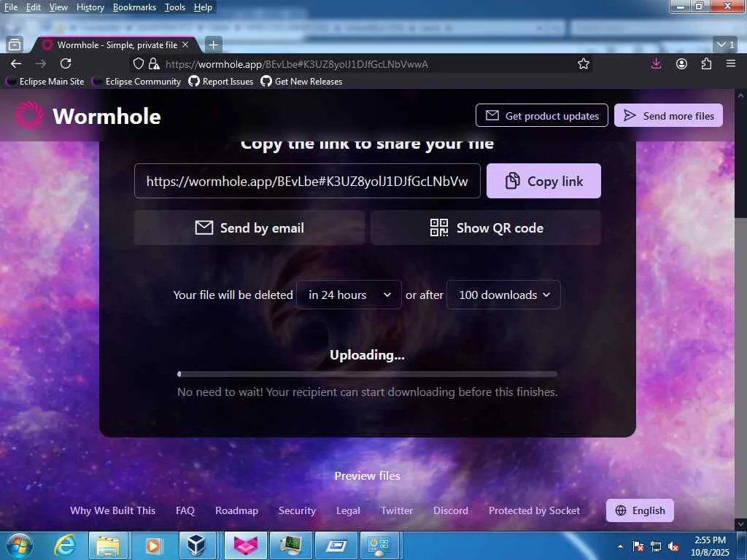747x560 pixels.
Task: Click the network tray icon
Action: pos(656,546)
